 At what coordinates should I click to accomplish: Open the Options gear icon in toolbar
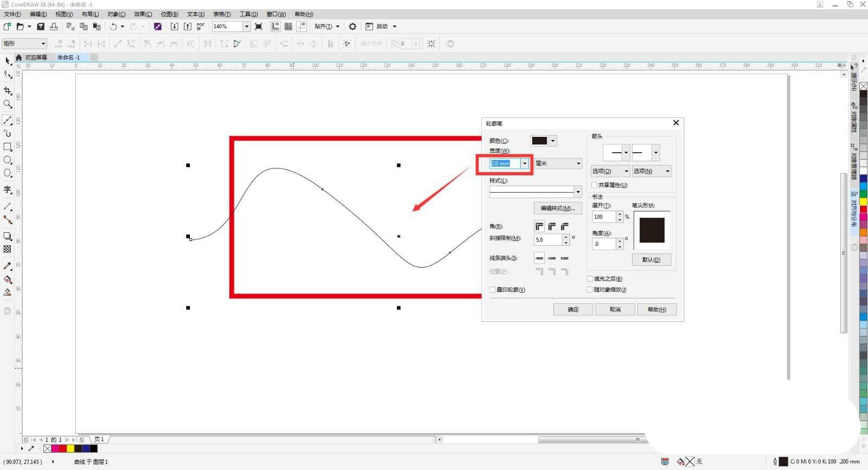click(x=353, y=27)
